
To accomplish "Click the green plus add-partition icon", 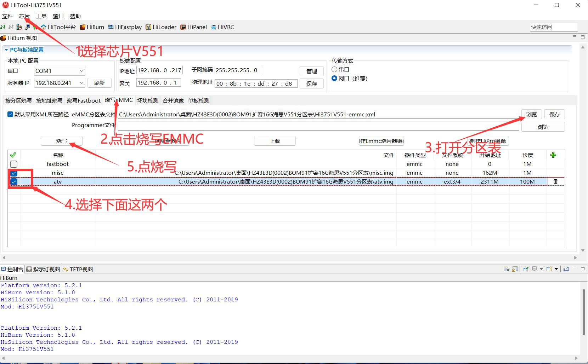I will tap(553, 155).
